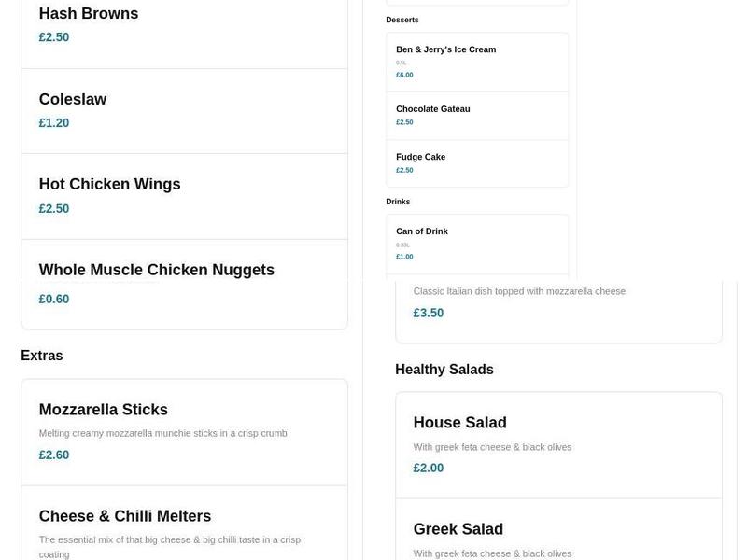
Task: Choose Hot Chicken Wings
Action: pyautogui.click(x=109, y=185)
